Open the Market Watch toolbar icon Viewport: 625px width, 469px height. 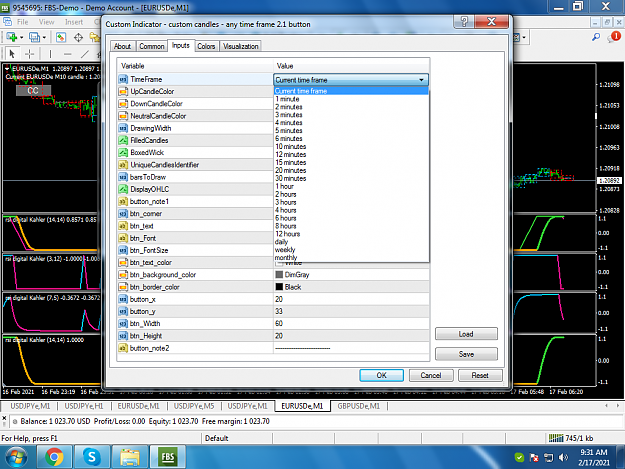click(61, 37)
